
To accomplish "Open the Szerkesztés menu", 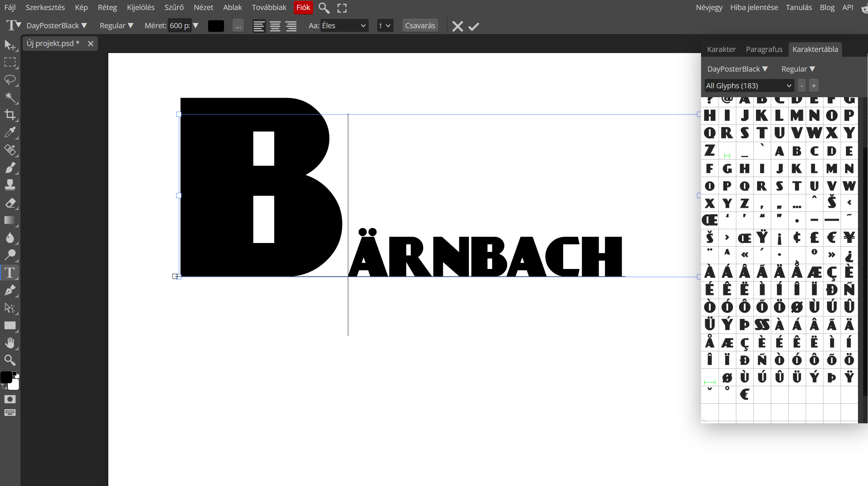I will point(45,7).
